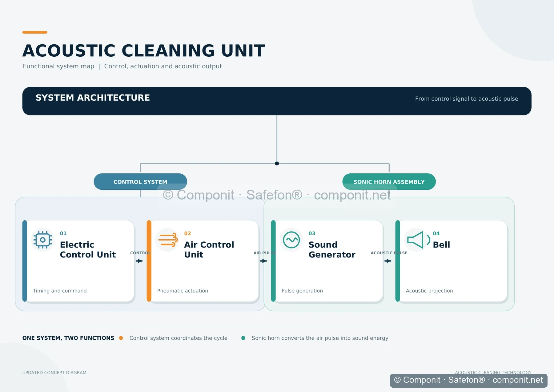554x392 pixels.
Task: Click the 'Timing and command' caption
Action: click(60, 291)
